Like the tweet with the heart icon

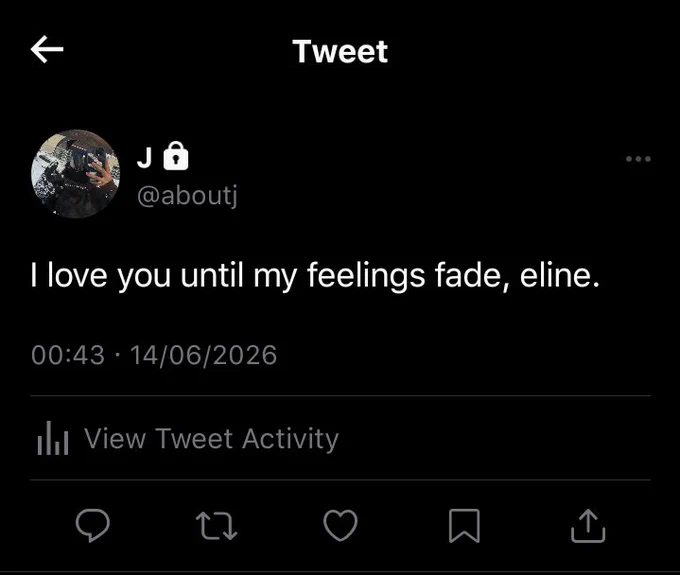(x=340, y=526)
